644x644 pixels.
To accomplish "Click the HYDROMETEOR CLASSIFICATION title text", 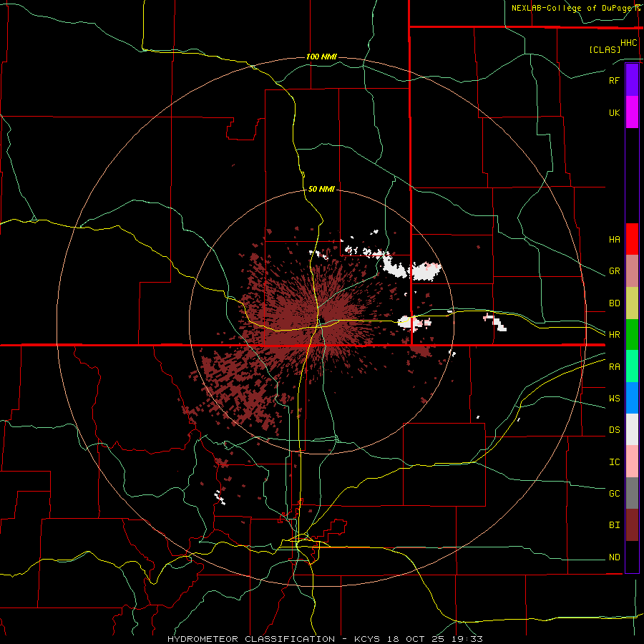I will click(251, 639).
